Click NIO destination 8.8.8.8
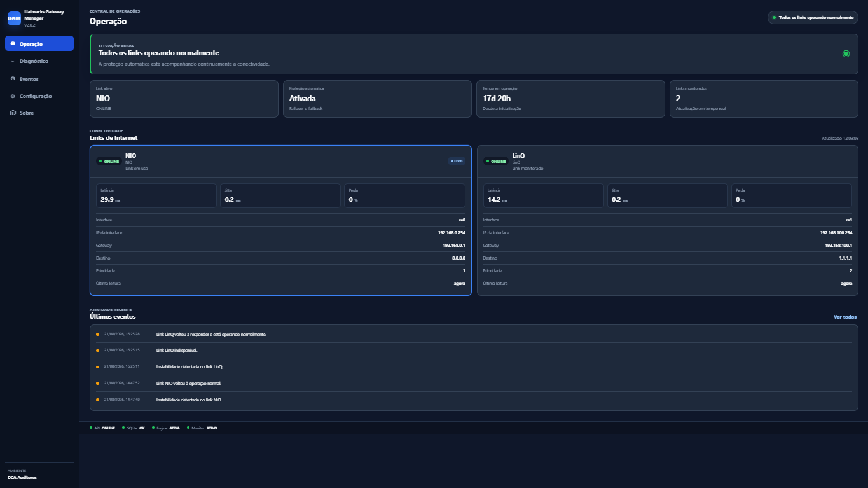This screenshot has height=488, width=868. [x=458, y=258]
